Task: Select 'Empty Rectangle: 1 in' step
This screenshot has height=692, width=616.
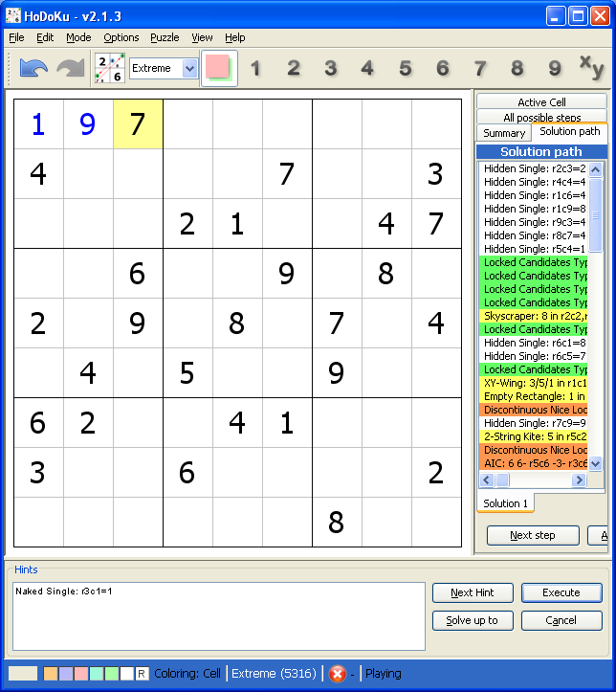Action: pos(534,396)
